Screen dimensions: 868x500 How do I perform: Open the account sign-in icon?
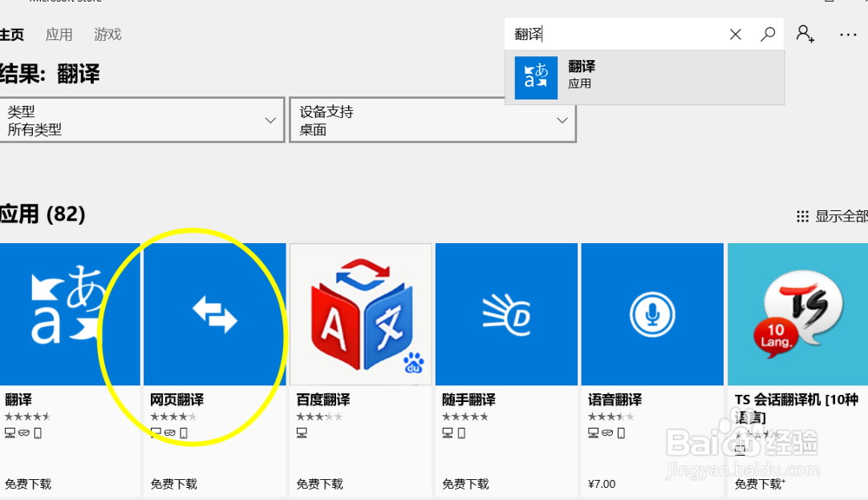click(805, 35)
